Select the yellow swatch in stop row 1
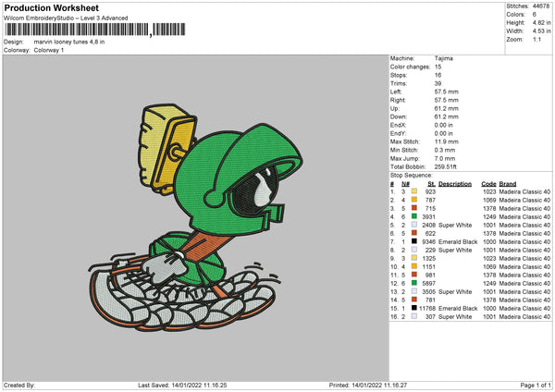Screen dimensions: 555x392 (413, 191)
